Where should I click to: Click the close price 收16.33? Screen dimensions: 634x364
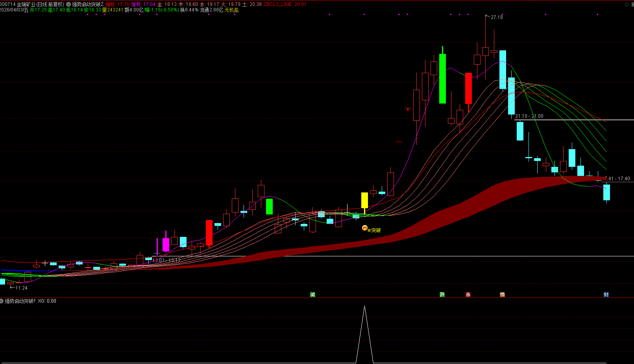click(x=92, y=10)
